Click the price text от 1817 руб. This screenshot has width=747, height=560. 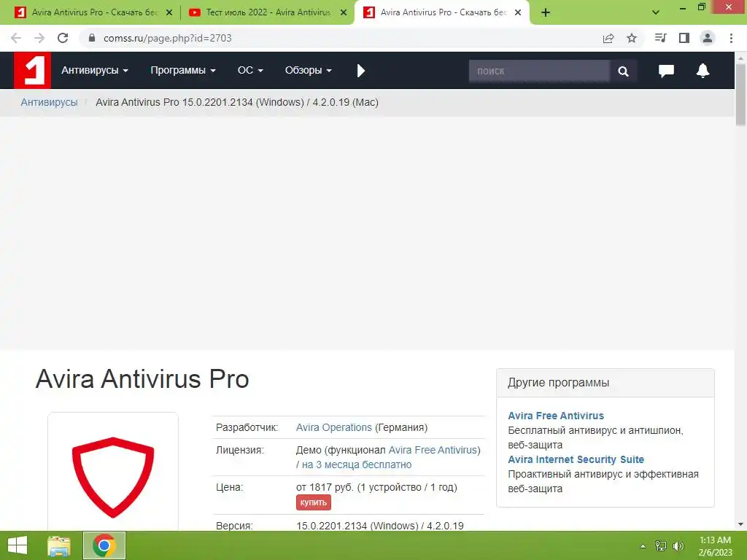tap(325, 487)
